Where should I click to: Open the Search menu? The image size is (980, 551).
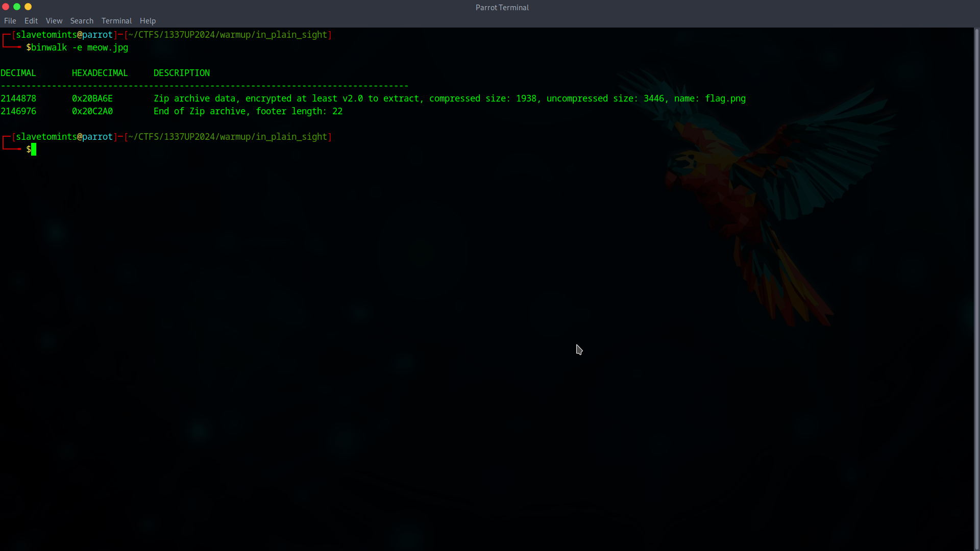coord(82,21)
